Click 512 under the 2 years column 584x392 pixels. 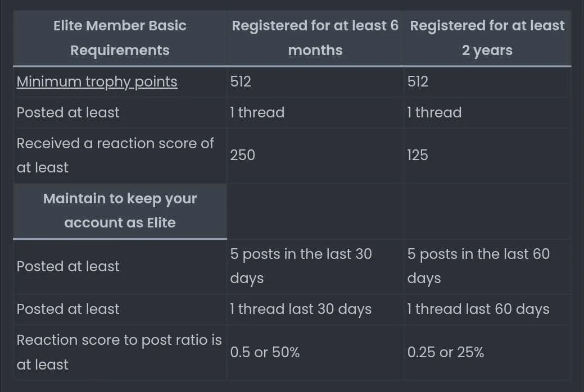pyautogui.click(x=418, y=81)
